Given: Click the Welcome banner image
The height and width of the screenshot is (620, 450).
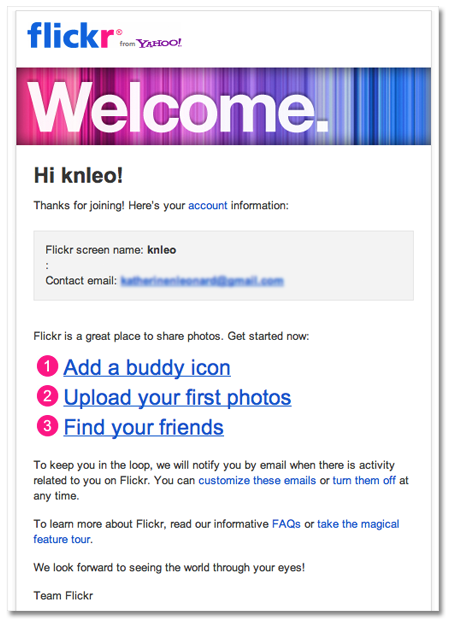Looking at the screenshot, I should point(223,106).
